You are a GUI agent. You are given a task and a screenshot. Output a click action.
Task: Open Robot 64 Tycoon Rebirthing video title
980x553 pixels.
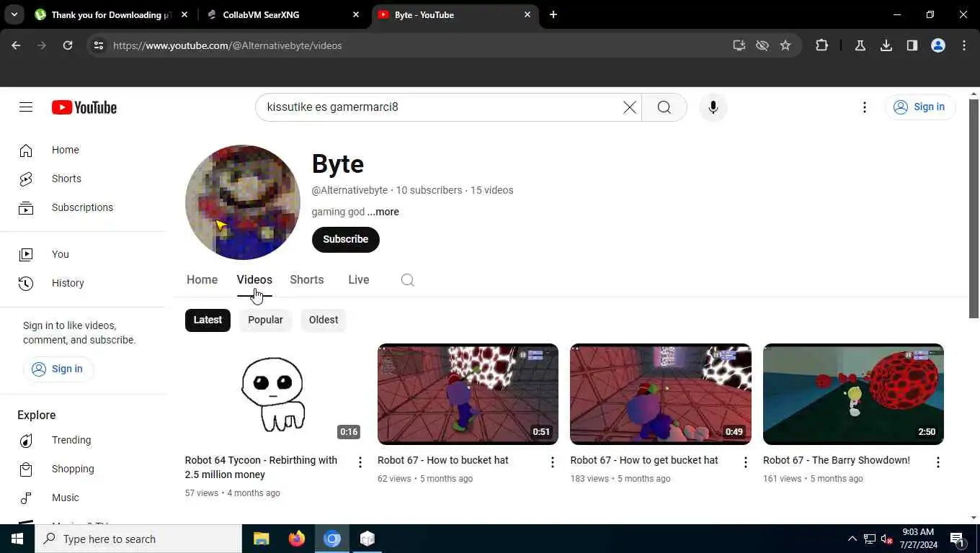click(x=261, y=467)
